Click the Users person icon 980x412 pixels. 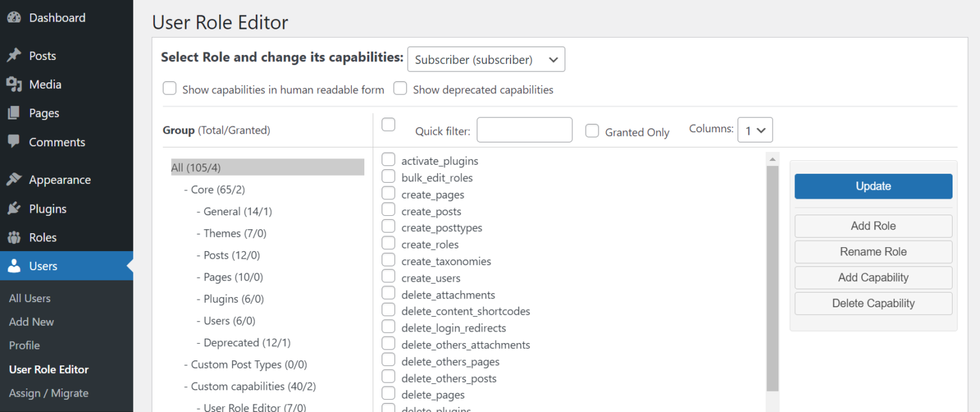[14, 266]
